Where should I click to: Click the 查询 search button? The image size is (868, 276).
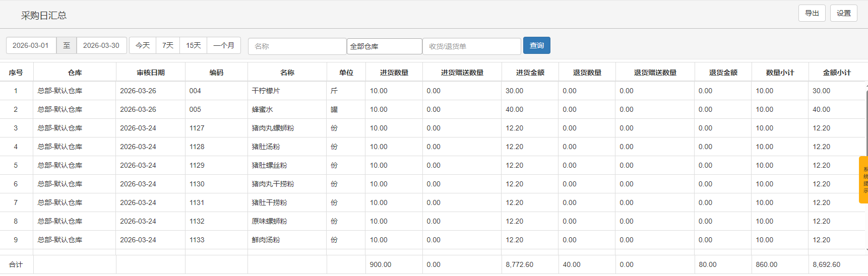[536, 45]
